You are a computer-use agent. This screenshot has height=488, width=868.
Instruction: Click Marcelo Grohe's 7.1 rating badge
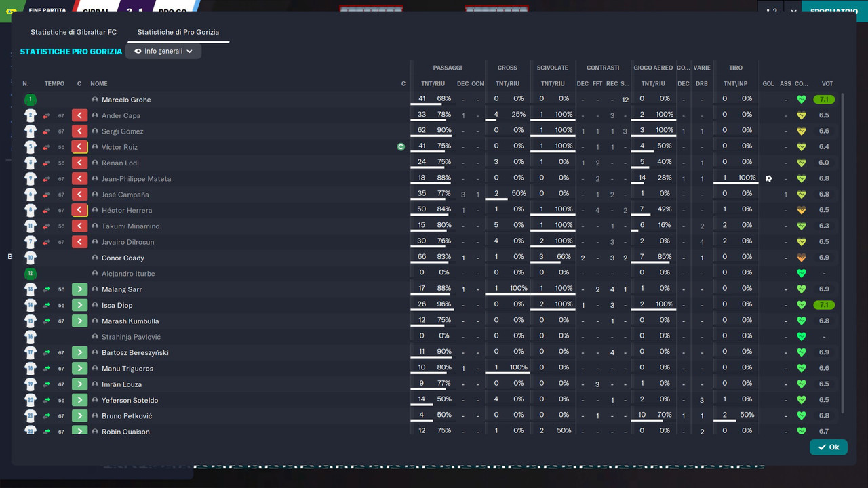(x=824, y=100)
